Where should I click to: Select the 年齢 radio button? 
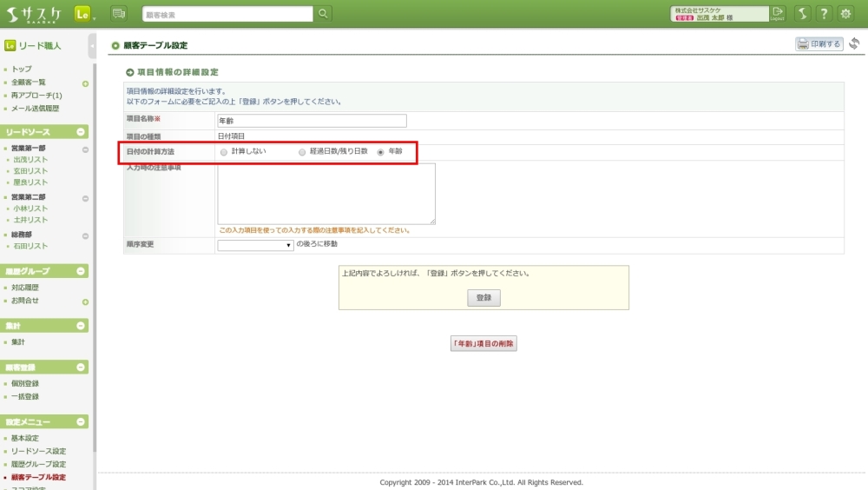tap(380, 152)
